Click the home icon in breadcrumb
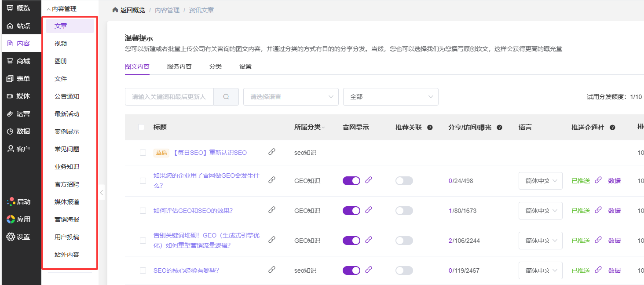 tap(115, 10)
